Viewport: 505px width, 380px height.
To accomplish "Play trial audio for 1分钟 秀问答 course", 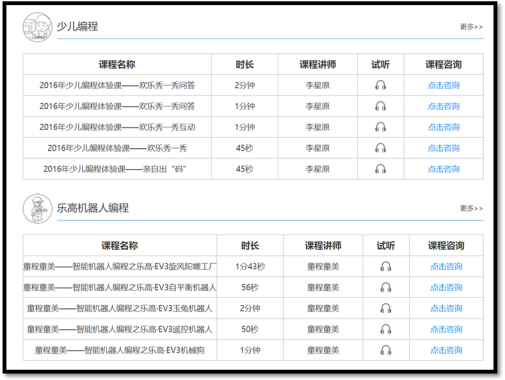I will (380, 106).
